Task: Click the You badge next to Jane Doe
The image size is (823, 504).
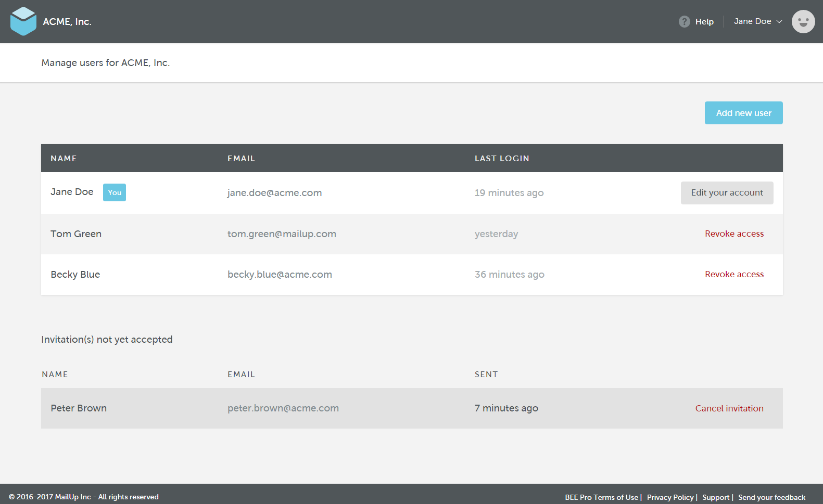Action: point(115,192)
